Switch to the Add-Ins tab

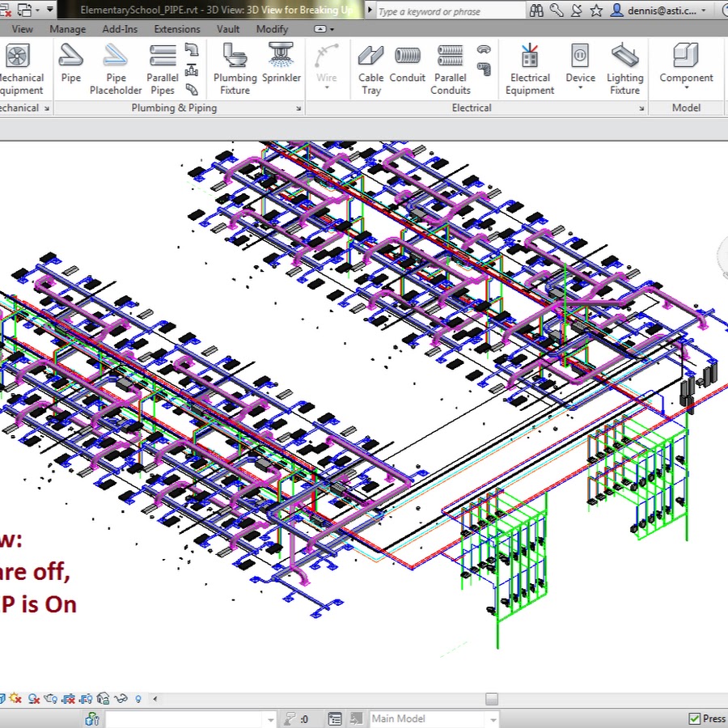point(120,29)
